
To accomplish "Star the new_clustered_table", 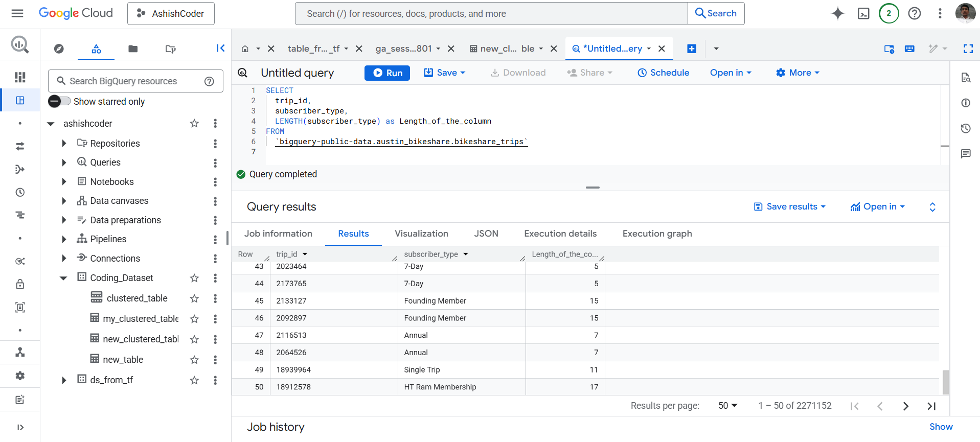I will click(x=194, y=339).
